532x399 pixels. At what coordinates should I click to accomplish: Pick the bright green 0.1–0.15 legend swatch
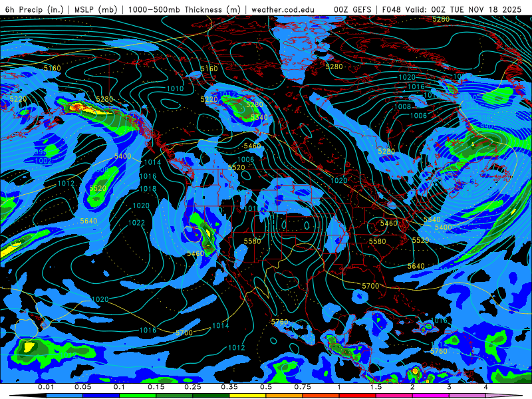coord(138,396)
